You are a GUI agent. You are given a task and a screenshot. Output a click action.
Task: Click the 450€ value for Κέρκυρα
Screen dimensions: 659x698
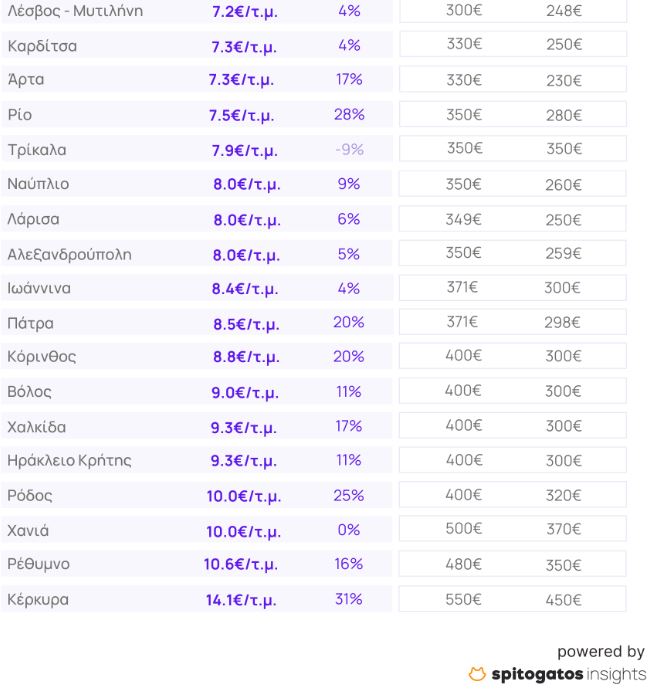click(x=563, y=600)
